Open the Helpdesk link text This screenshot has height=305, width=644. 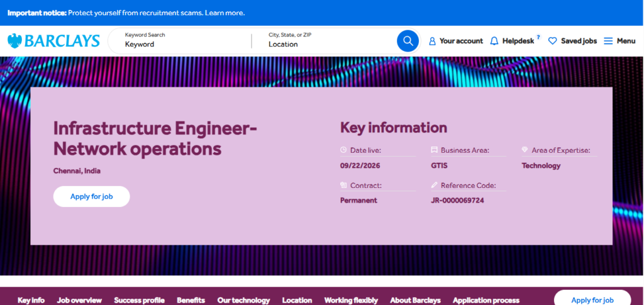coord(518,41)
